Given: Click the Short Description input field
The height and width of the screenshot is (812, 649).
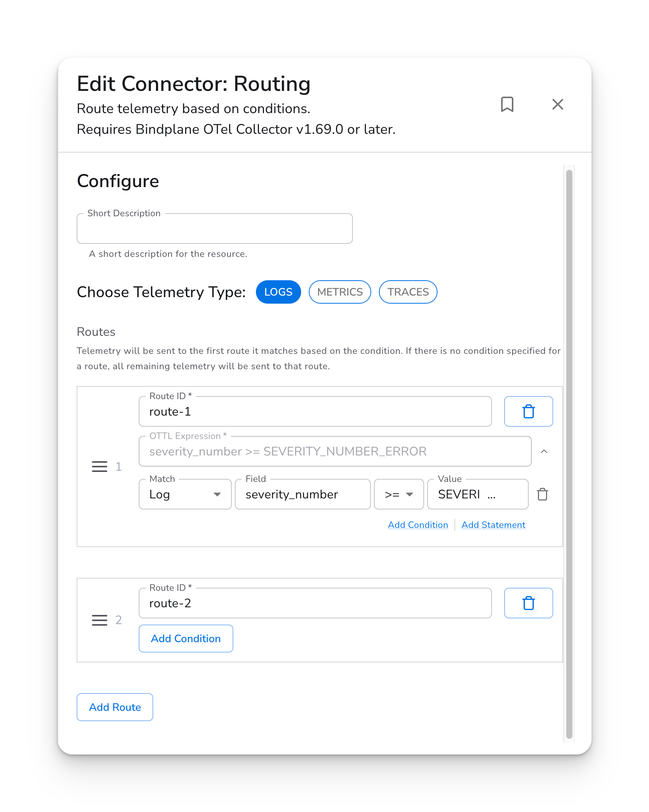Looking at the screenshot, I should pyautogui.click(x=215, y=229).
